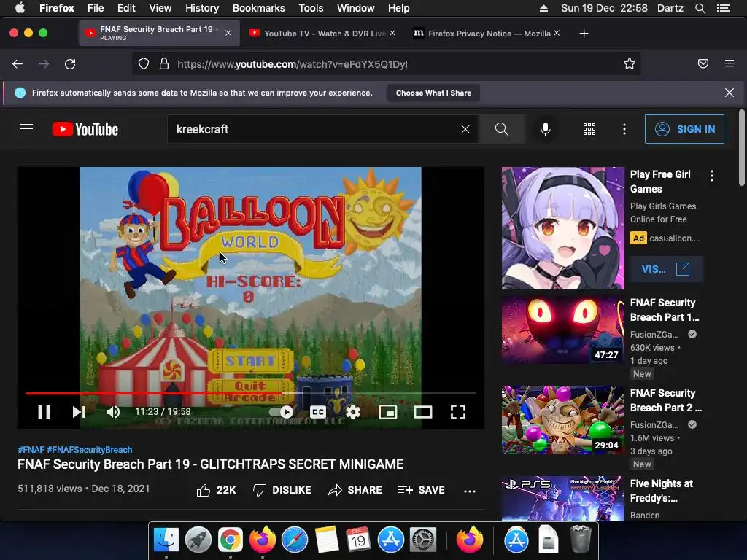Viewport: 747px width, 560px height.
Task: Enter full screen mode
Action: (458, 412)
